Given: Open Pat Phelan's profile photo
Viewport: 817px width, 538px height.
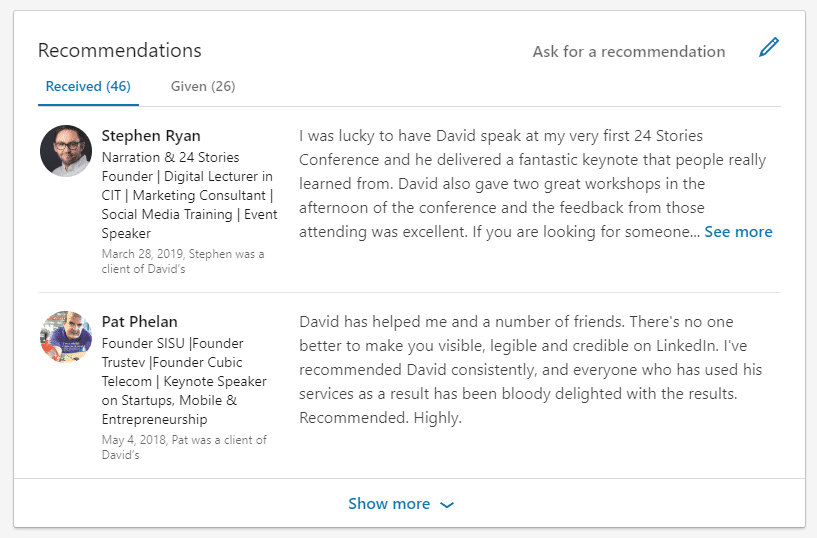Looking at the screenshot, I should click(x=66, y=336).
